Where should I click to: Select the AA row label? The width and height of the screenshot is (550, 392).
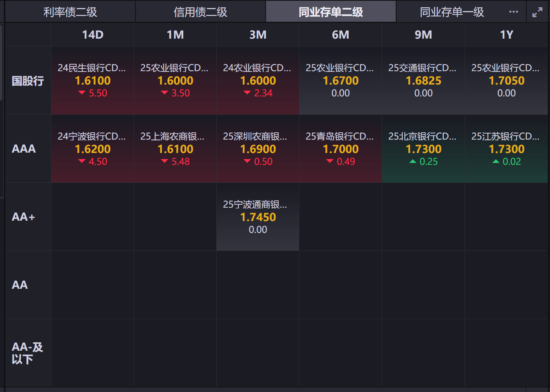[20, 285]
